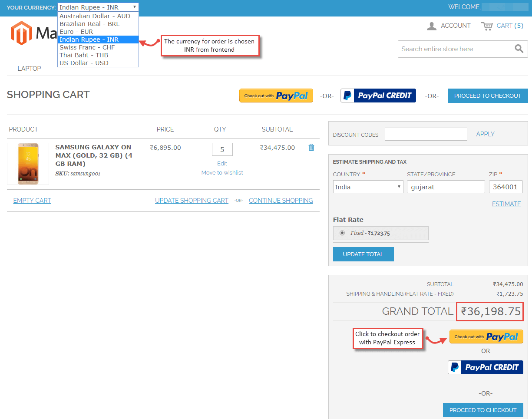Screen dimensions: 532x419
Task: Open the Country dropdown showing India
Action: click(x=368, y=187)
